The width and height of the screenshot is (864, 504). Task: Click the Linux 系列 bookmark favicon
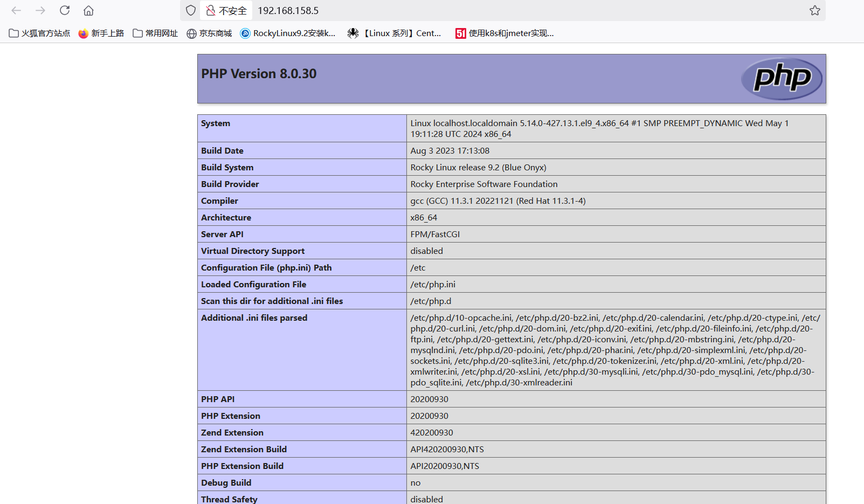pos(353,33)
